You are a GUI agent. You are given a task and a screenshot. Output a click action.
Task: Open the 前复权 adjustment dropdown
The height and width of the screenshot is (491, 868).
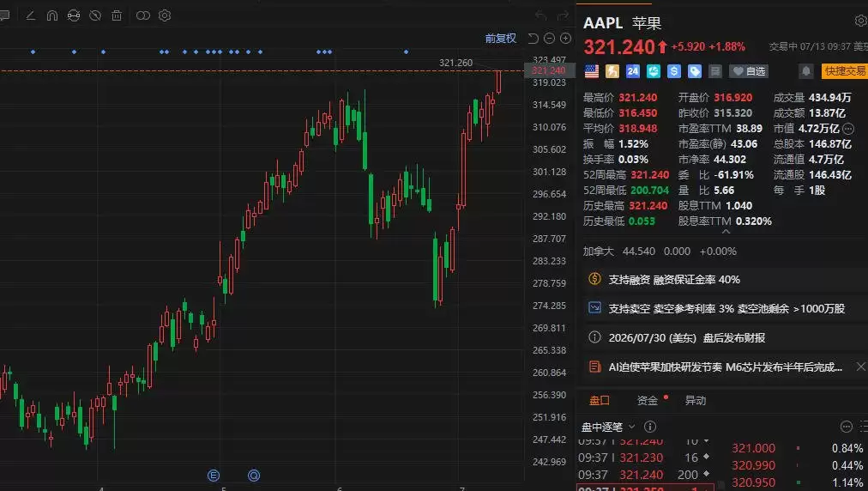click(x=501, y=39)
